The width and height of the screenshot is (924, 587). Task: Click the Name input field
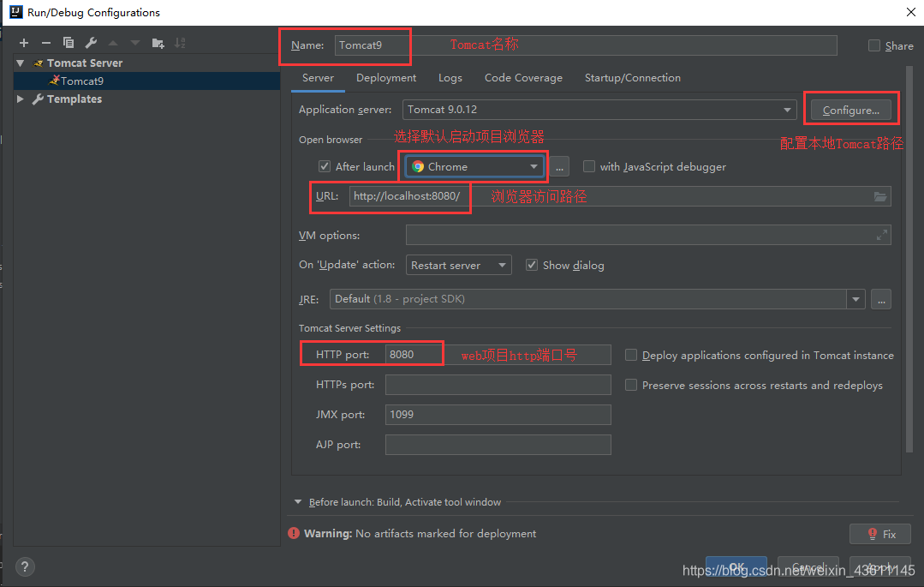point(586,45)
